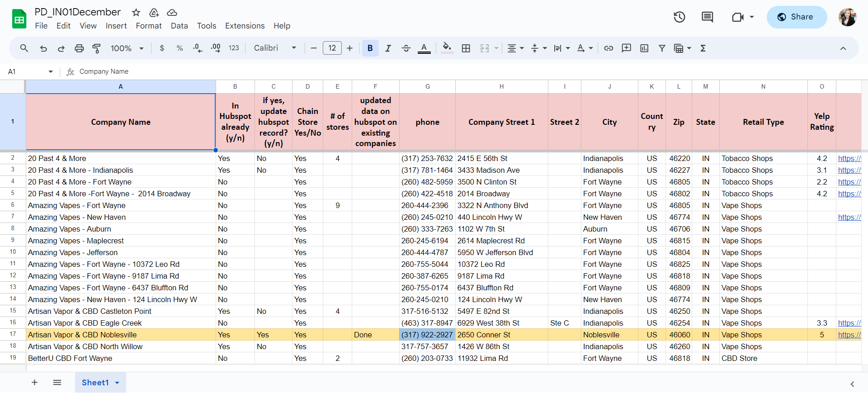Select column H header

(x=501, y=86)
